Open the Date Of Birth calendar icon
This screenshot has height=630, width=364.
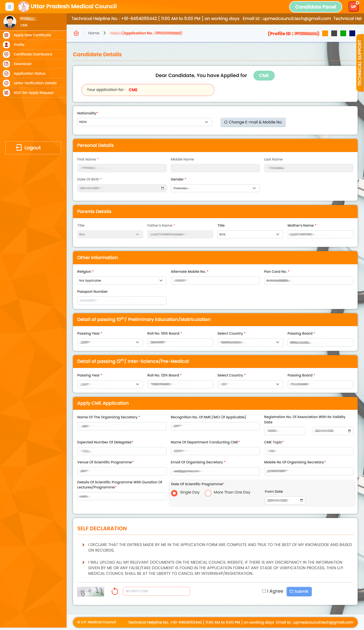(163, 188)
